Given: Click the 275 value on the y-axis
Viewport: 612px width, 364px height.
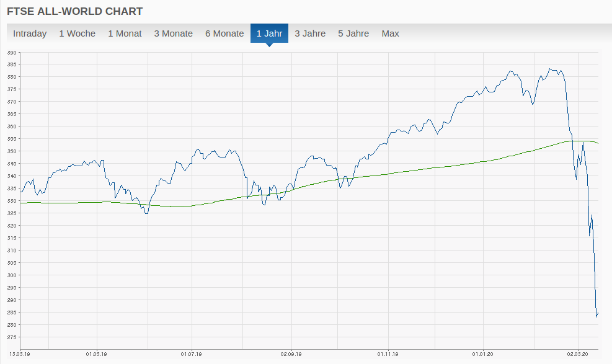Looking at the screenshot, I should tap(12, 337).
